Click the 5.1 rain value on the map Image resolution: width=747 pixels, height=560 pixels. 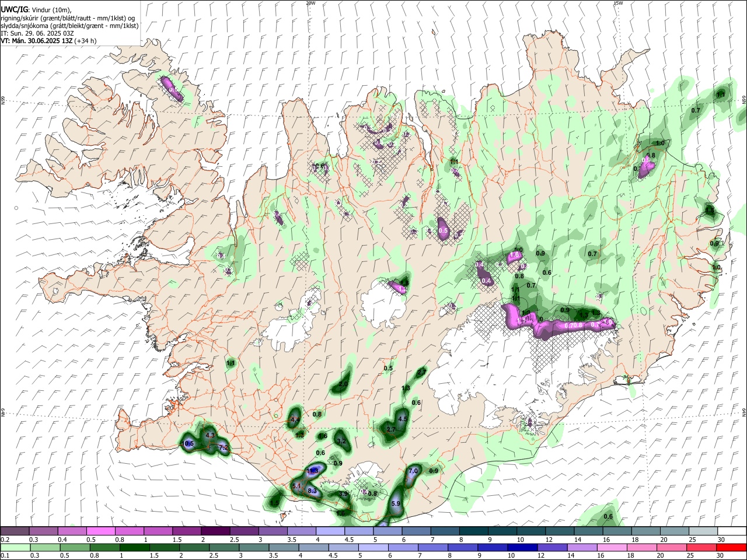click(x=296, y=486)
